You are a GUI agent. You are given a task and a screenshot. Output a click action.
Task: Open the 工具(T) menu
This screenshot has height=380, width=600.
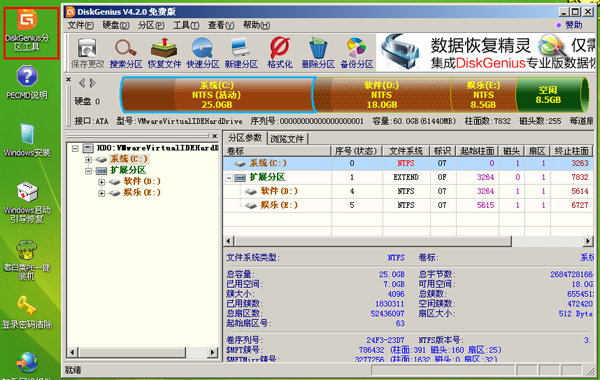click(x=186, y=25)
